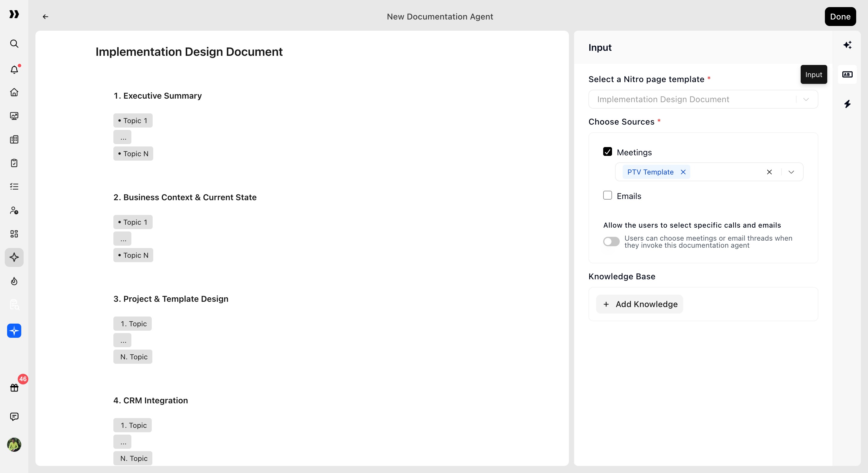The image size is (868, 473).
Task: Select 'Topic 1' under Executive Summary
Action: (x=133, y=120)
